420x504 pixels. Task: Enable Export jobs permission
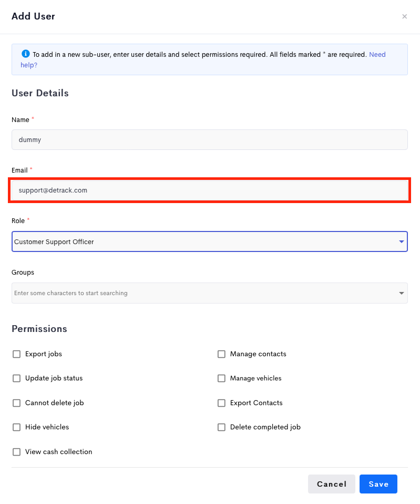(x=16, y=354)
